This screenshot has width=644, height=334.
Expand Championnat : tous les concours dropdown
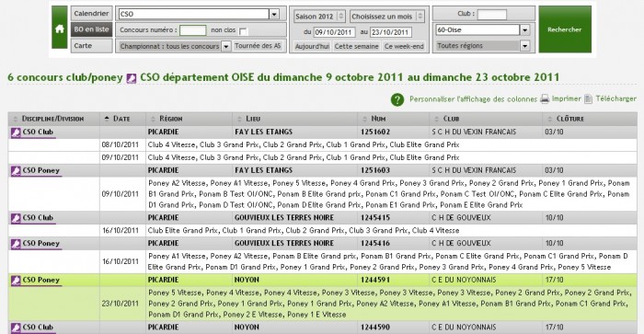226,46
